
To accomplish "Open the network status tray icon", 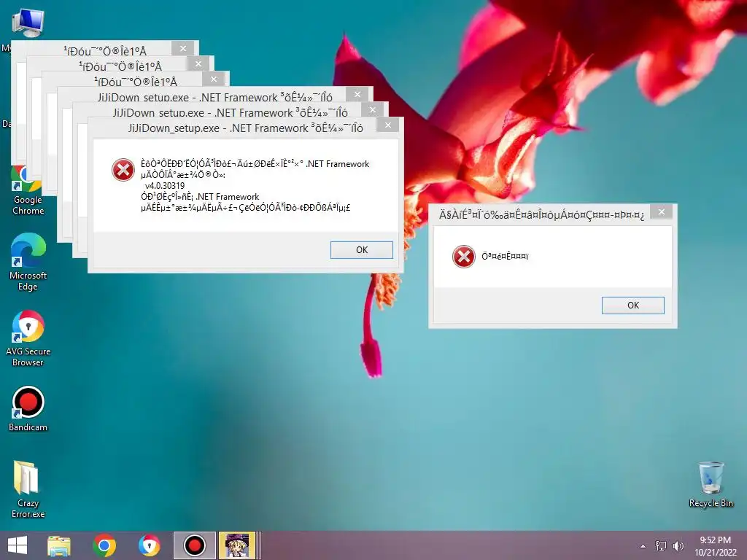I will point(661,545).
